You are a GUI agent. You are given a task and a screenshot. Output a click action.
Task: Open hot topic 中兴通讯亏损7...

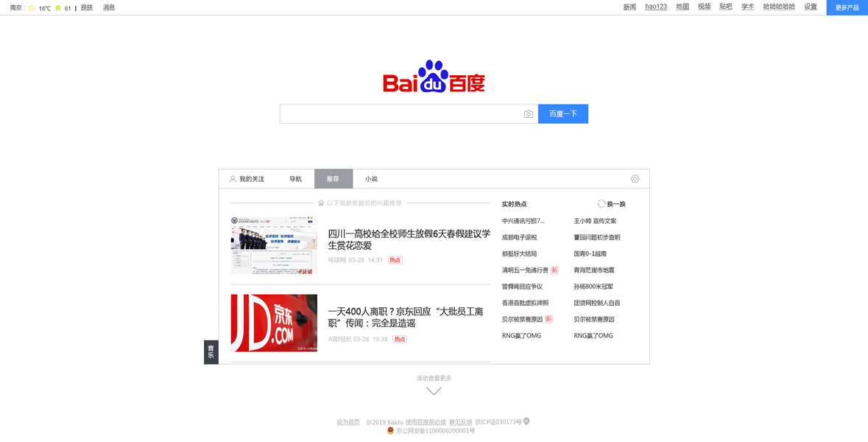523,220
